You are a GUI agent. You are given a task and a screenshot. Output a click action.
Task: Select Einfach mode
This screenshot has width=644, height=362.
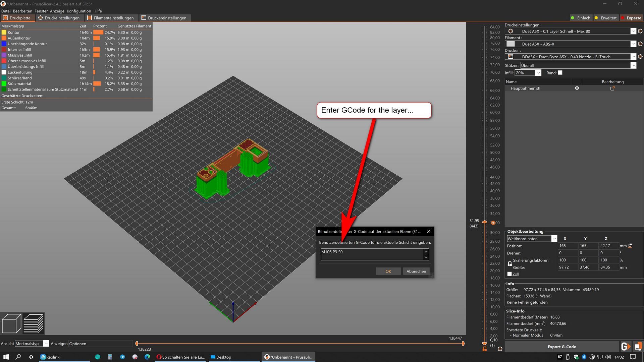pos(581,18)
